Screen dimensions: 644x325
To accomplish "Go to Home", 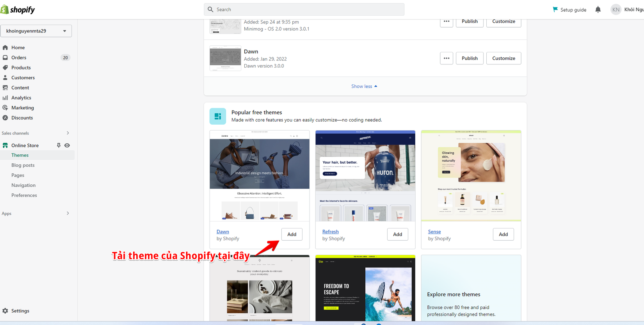I will click(x=18, y=48).
